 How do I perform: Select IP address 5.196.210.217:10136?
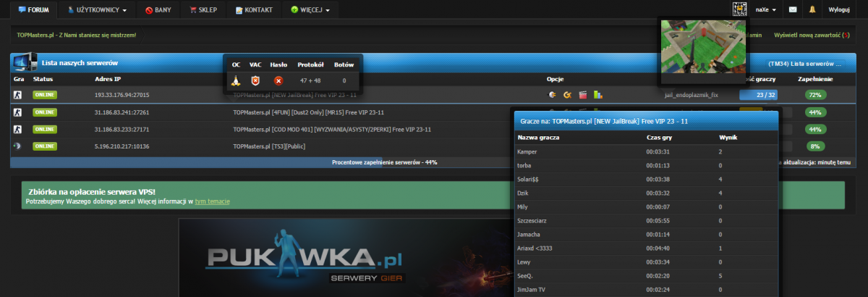click(122, 146)
